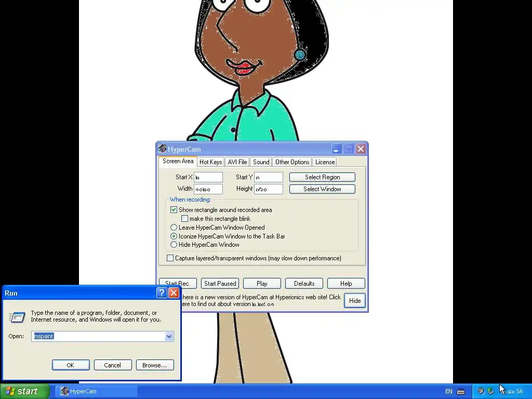Expand the Open combo box dropdown
Viewport: 532px width, 399px height.
(x=169, y=336)
